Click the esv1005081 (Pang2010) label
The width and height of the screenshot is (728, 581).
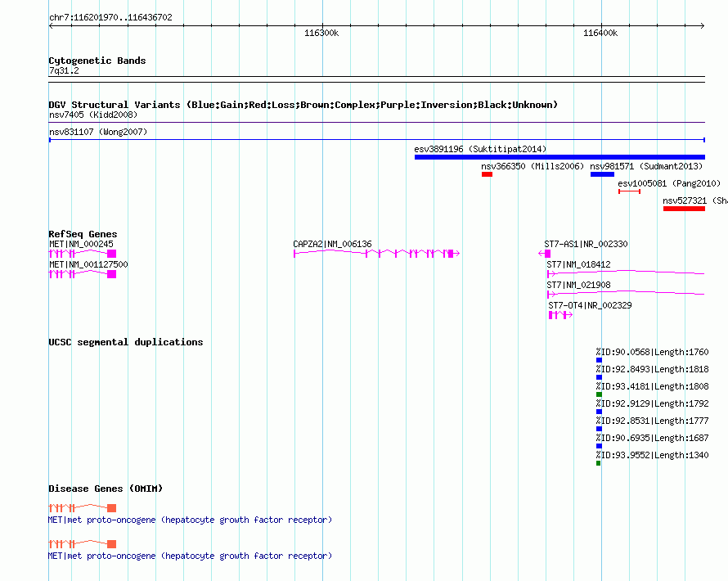click(x=669, y=183)
